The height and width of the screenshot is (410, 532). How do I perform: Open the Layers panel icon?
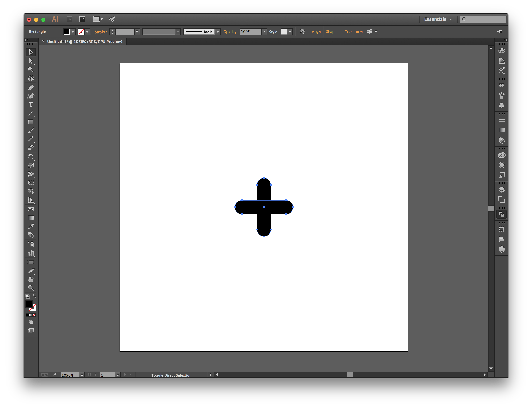502,190
